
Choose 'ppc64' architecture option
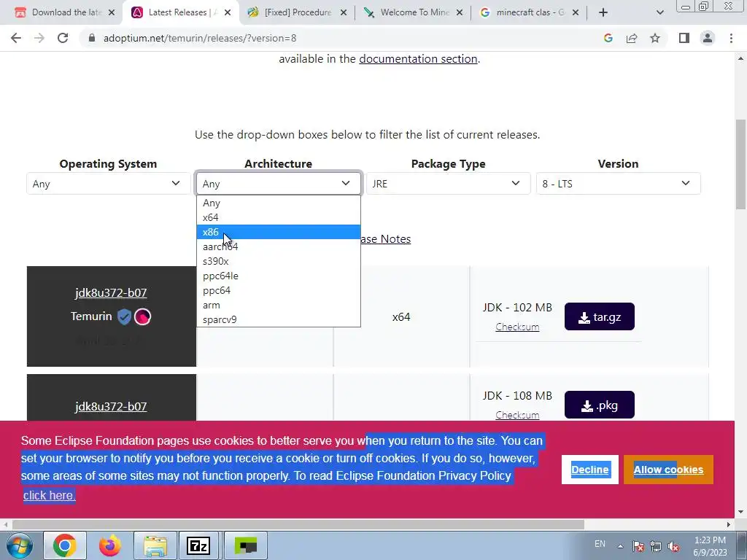tap(279, 290)
